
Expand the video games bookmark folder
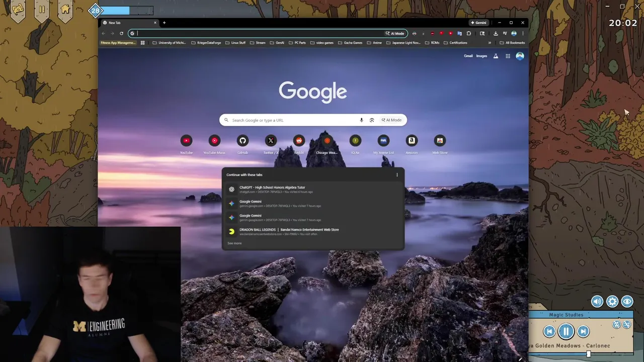tap(321, 43)
